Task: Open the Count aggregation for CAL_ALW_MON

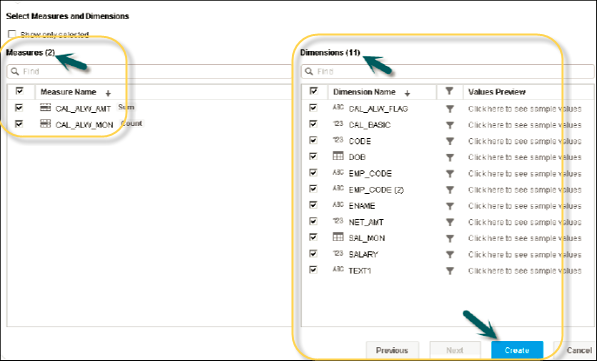Action: (131, 123)
